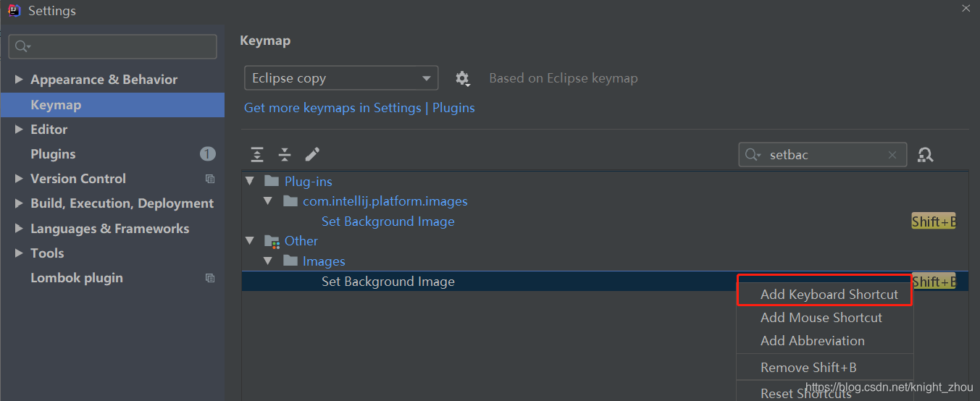Click the pencil Edit Shortcut icon
This screenshot has height=401, width=980.
[312, 154]
